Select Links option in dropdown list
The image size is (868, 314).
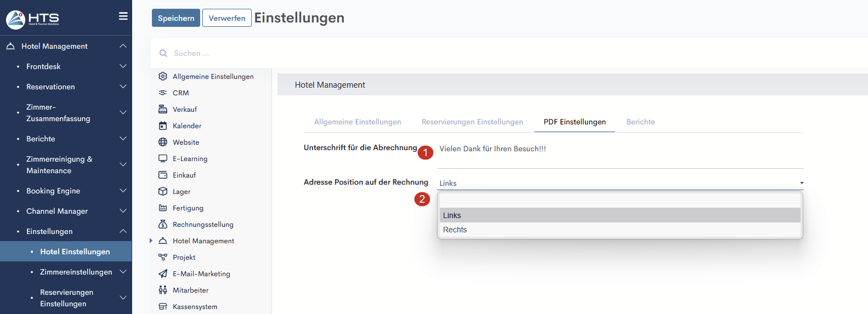(x=452, y=215)
